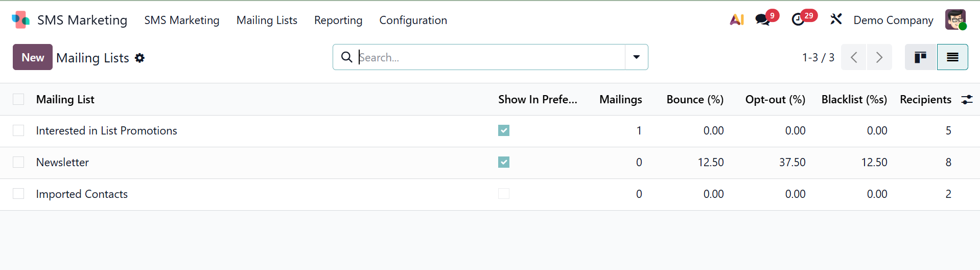The width and height of the screenshot is (980, 270).
Task: Open the AI assistant icon
Action: [x=736, y=20]
